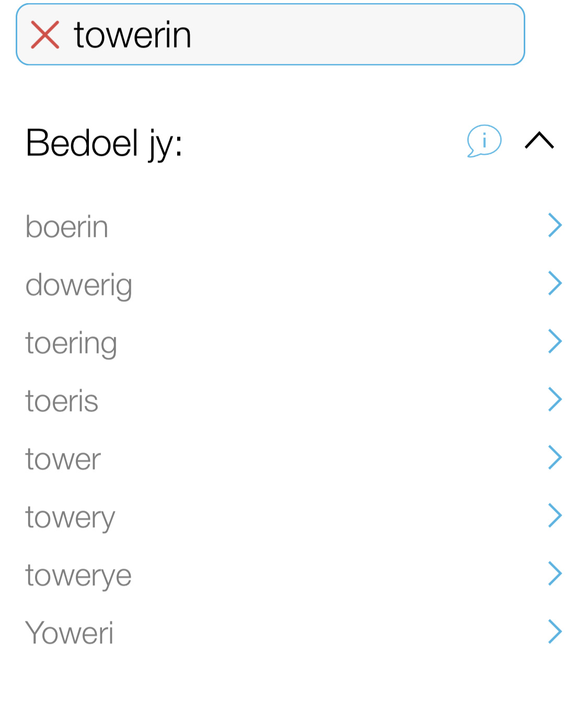Open the "toeris" entry via its arrow
Image resolution: width=588 pixels, height=714 pixels.
[555, 400]
